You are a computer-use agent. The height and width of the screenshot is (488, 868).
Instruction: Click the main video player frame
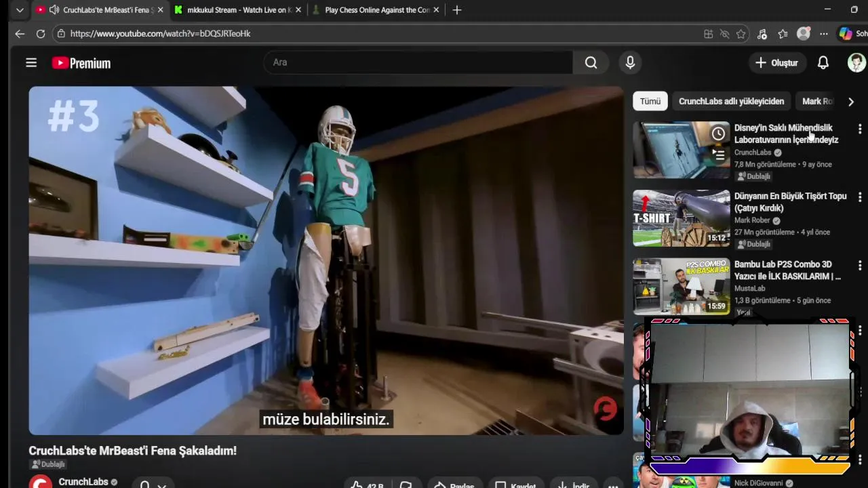pyautogui.click(x=325, y=260)
